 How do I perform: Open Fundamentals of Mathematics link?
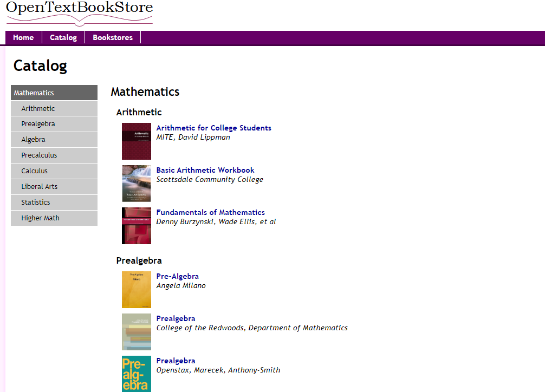pos(210,212)
